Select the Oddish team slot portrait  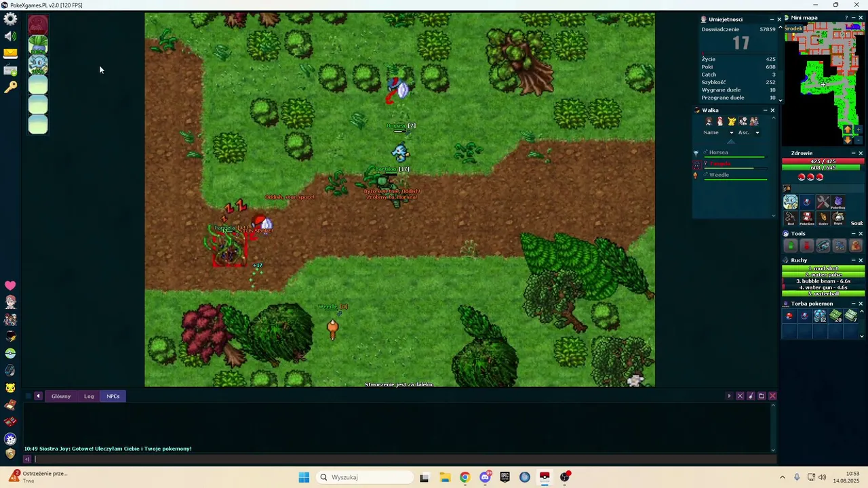pyautogui.click(x=38, y=46)
